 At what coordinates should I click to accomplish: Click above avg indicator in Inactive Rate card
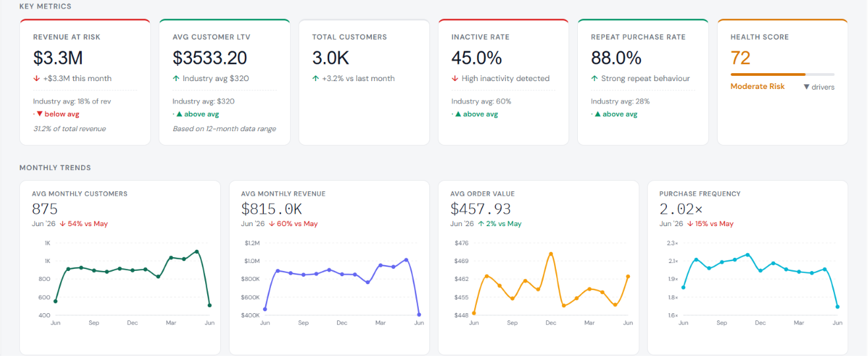(476, 114)
